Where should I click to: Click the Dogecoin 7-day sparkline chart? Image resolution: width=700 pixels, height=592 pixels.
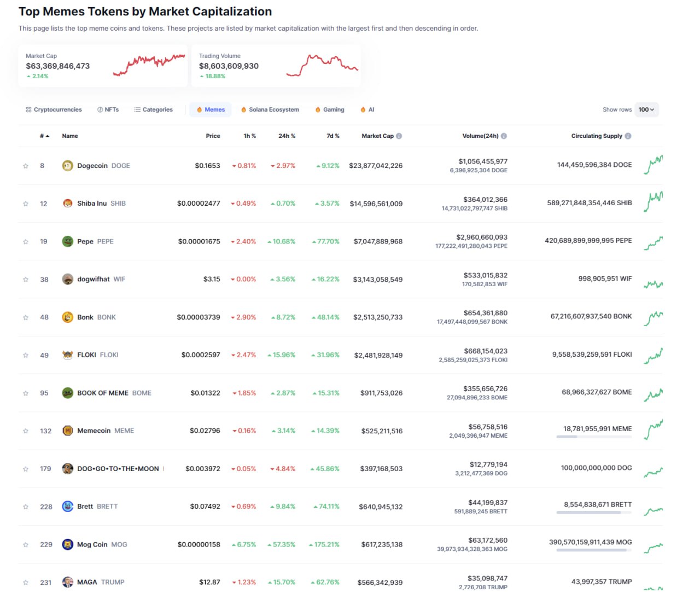tap(653, 165)
